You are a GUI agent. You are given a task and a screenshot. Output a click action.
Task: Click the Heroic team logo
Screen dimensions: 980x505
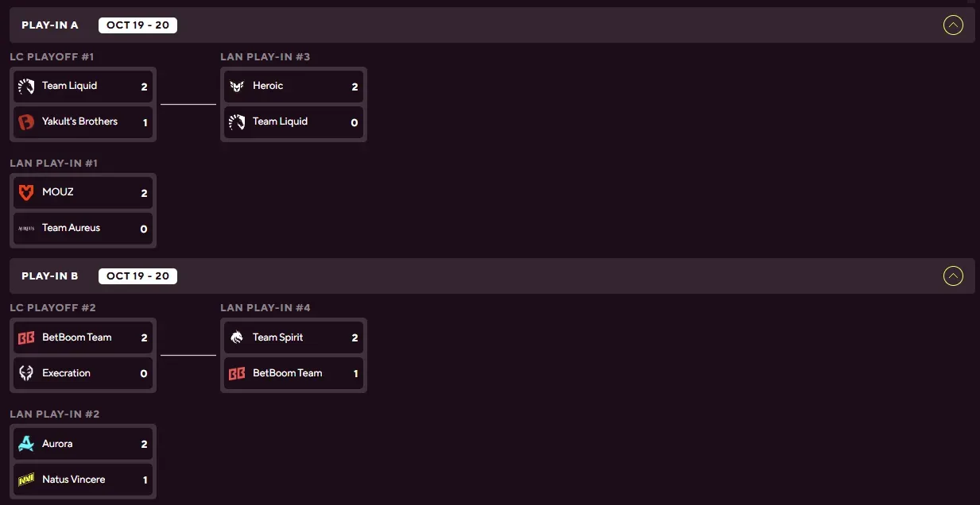[235, 86]
